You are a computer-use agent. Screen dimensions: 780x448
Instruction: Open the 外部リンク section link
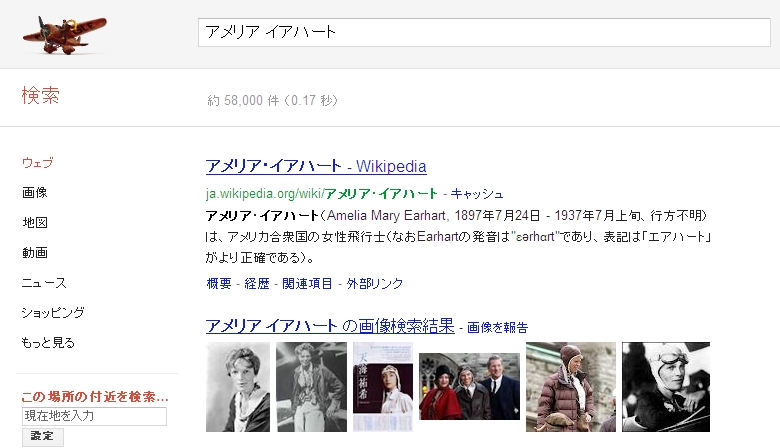click(x=375, y=283)
